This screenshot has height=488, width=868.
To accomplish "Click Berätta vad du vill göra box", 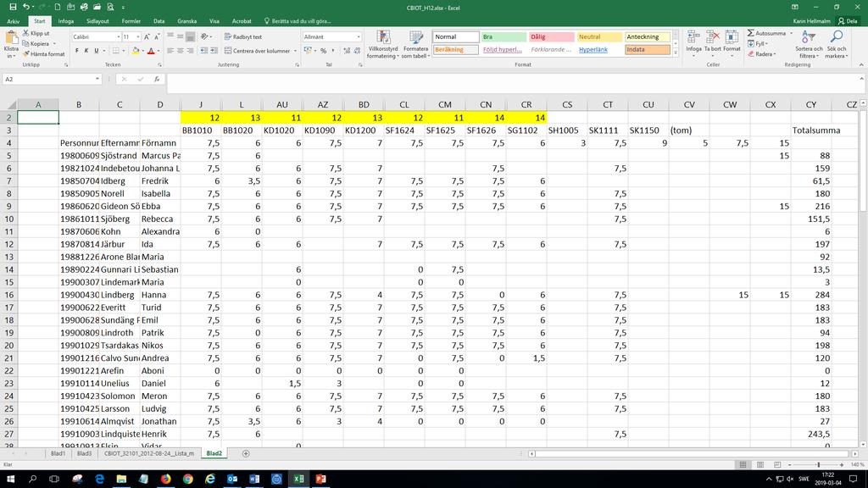I will 298,21.
